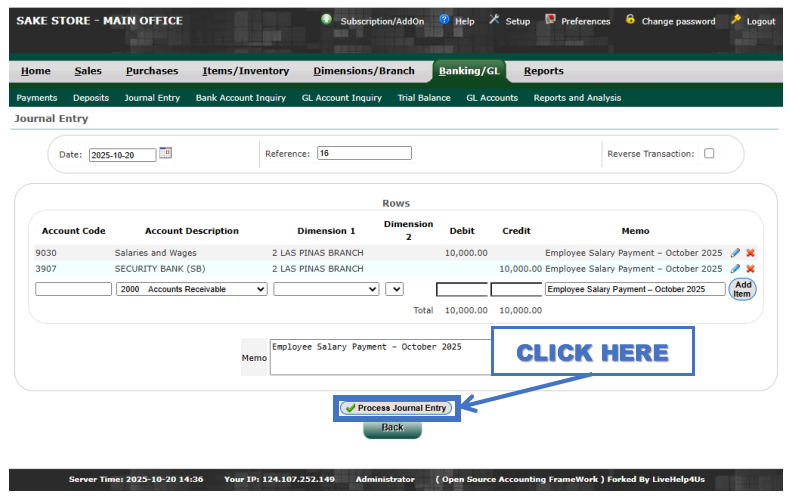
Task: Click the Add Item button
Action: (742, 289)
